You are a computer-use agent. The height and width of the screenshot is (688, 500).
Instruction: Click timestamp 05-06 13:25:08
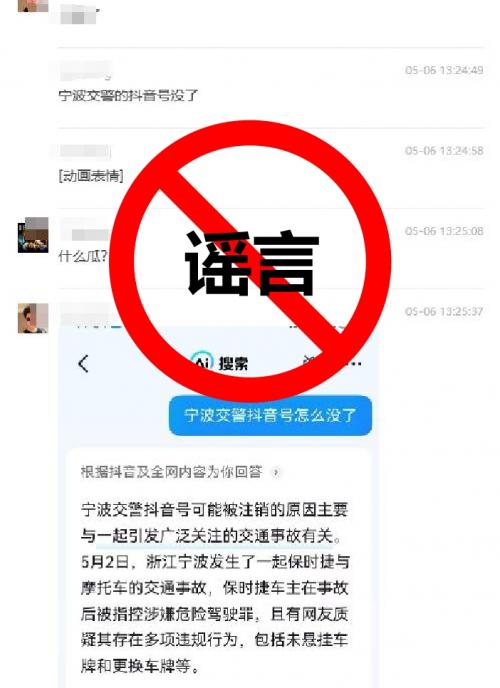click(444, 231)
